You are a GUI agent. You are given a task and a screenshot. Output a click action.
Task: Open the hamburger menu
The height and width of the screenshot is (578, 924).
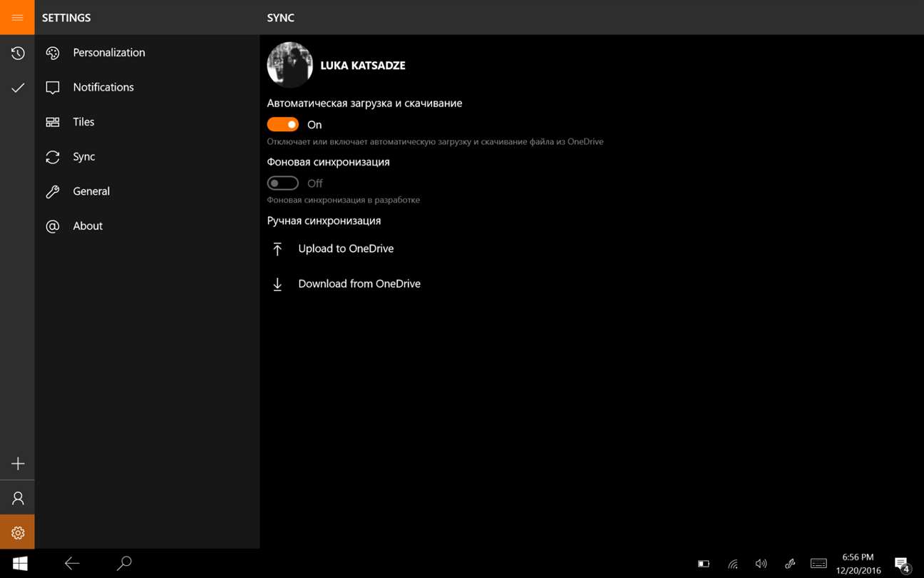click(x=17, y=17)
